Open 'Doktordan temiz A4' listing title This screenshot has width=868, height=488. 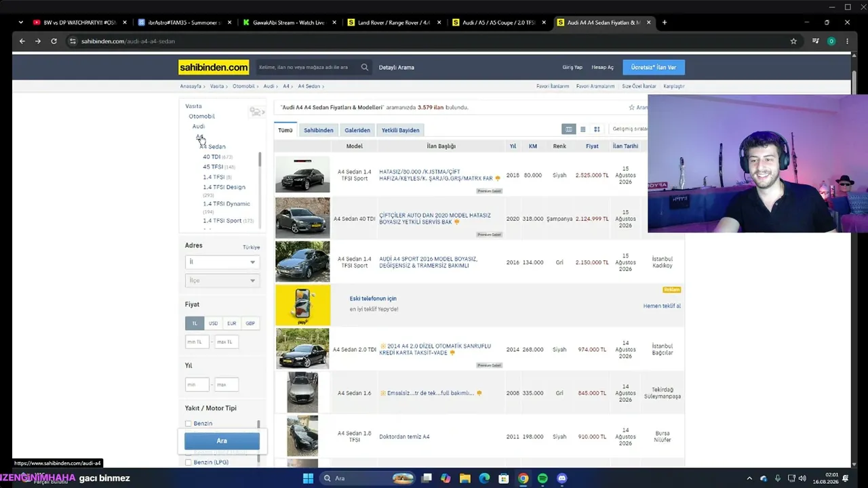[x=404, y=436]
